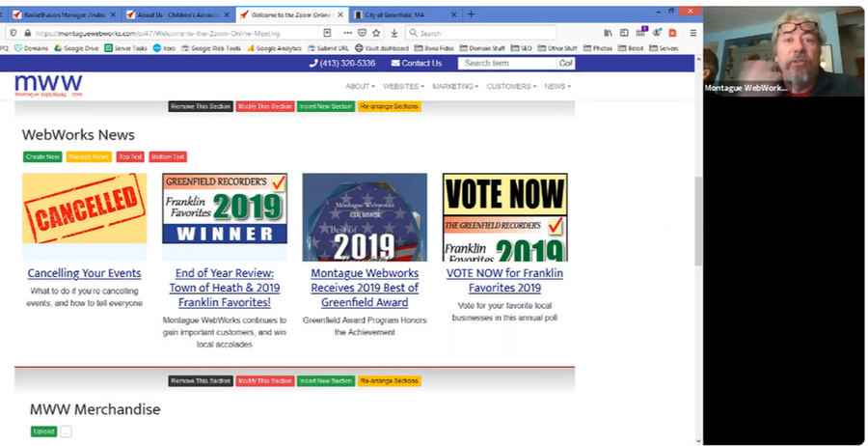Toggle the Firefox sidebar icon

[x=624, y=33]
